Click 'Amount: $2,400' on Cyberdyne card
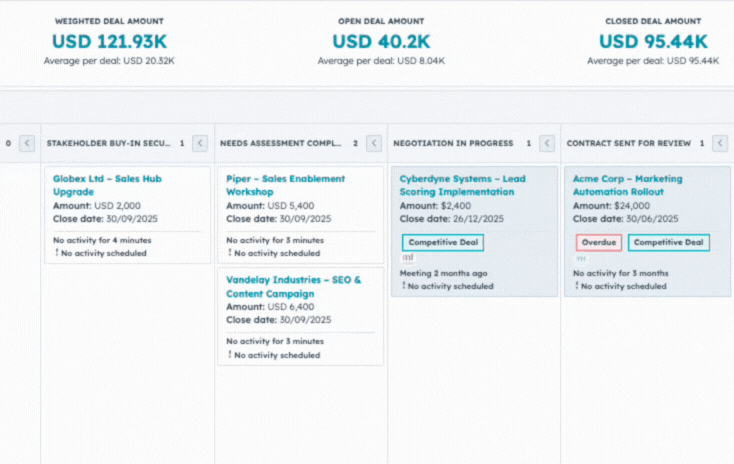 coord(435,206)
